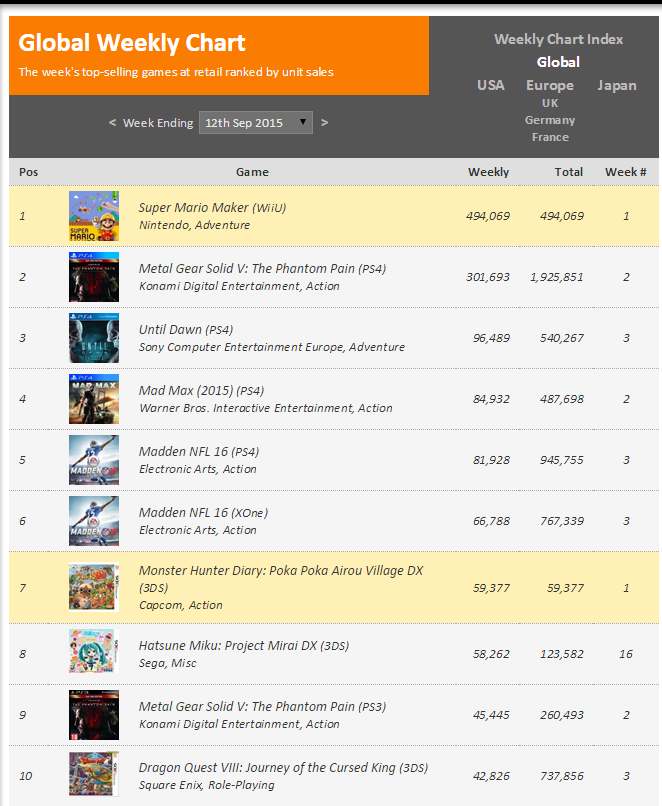
Task: Open the Until Dawn (PS4) title
Action: [186, 330]
